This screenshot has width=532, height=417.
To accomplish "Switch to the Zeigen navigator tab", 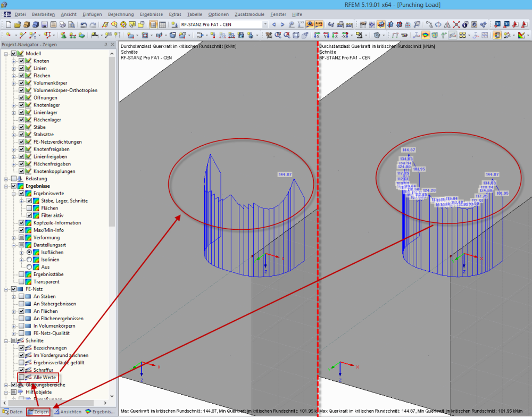I will pos(38,412).
